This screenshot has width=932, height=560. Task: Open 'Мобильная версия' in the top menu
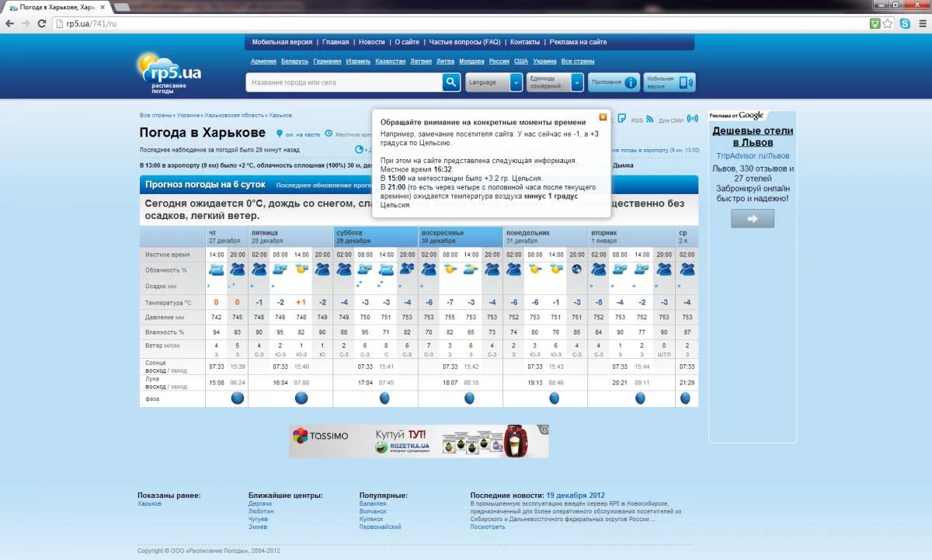point(282,42)
